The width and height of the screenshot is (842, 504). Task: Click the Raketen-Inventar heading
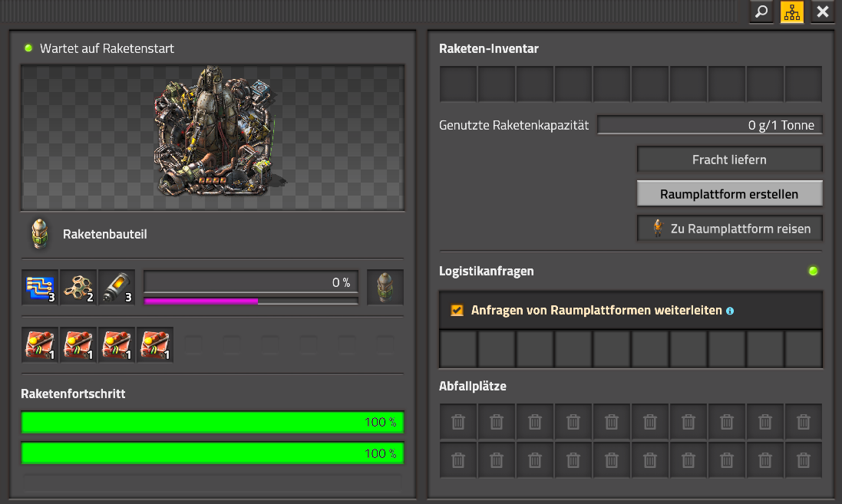coord(489,48)
